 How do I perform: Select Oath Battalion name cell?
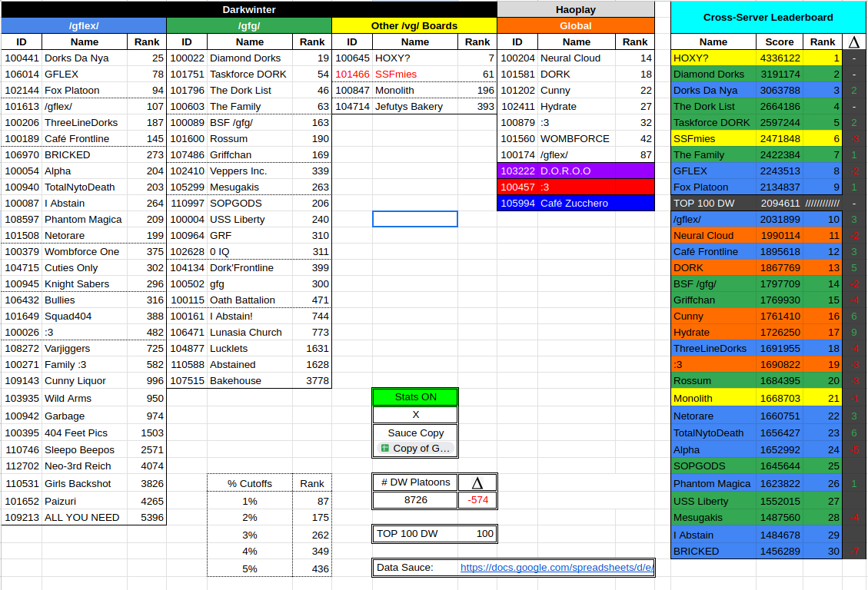tap(250, 300)
